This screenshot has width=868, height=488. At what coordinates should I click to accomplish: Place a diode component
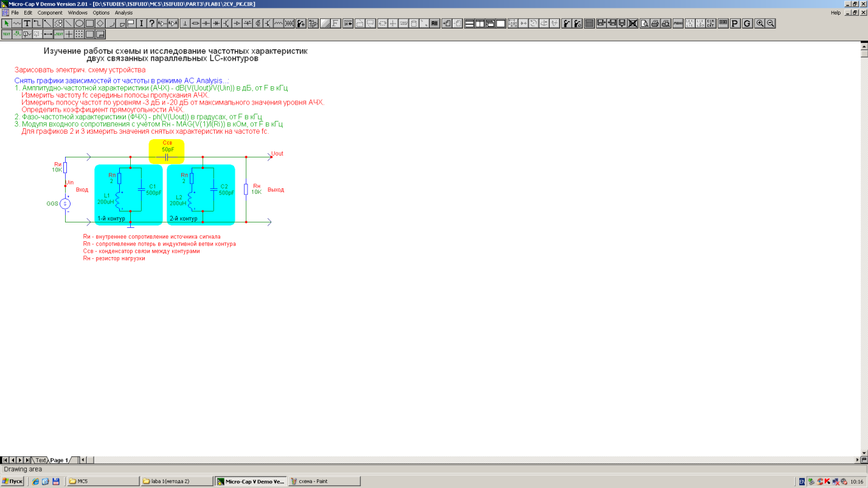[x=216, y=24]
